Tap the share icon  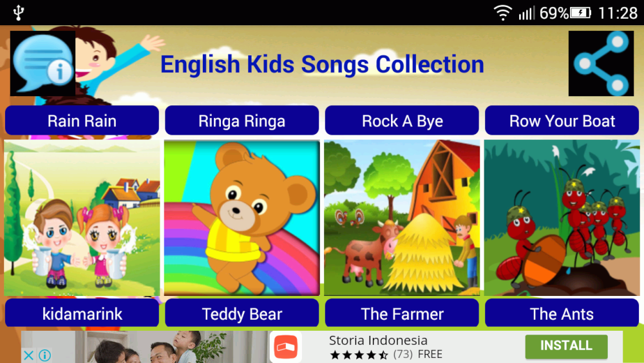[601, 64]
